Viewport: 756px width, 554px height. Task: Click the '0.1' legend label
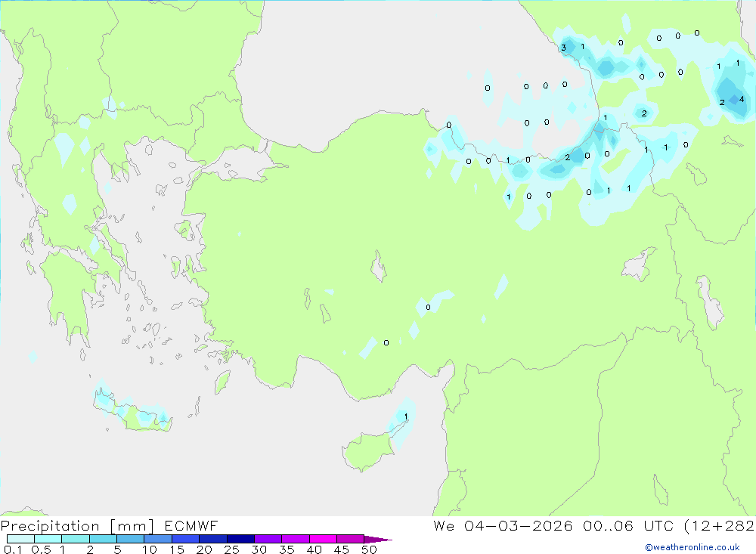click(13, 549)
